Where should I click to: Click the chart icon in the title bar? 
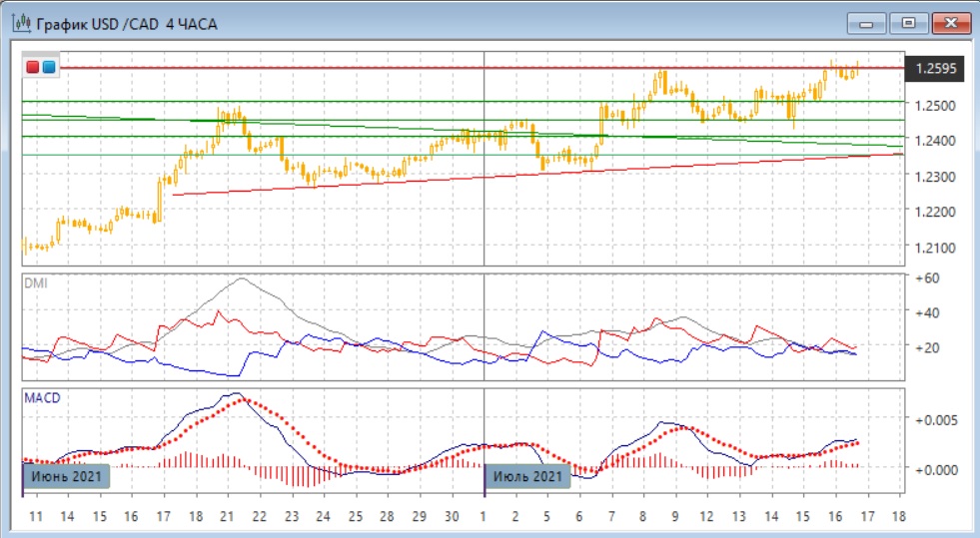(20, 23)
